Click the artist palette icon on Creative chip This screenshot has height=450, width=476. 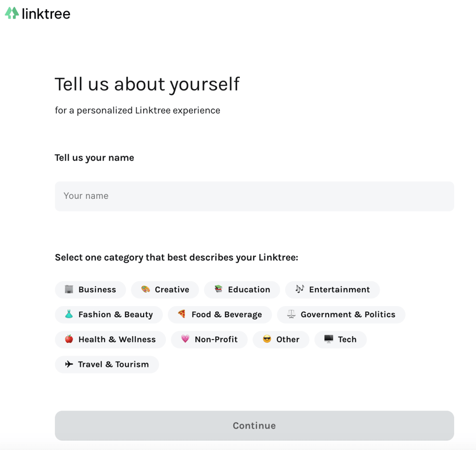(x=144, y=289)
